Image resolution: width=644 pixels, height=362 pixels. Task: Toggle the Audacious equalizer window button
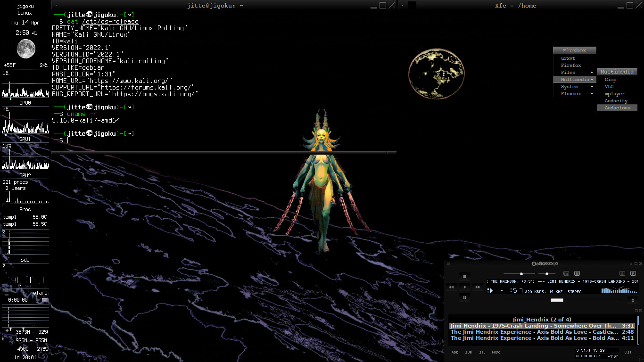point(566,273)
